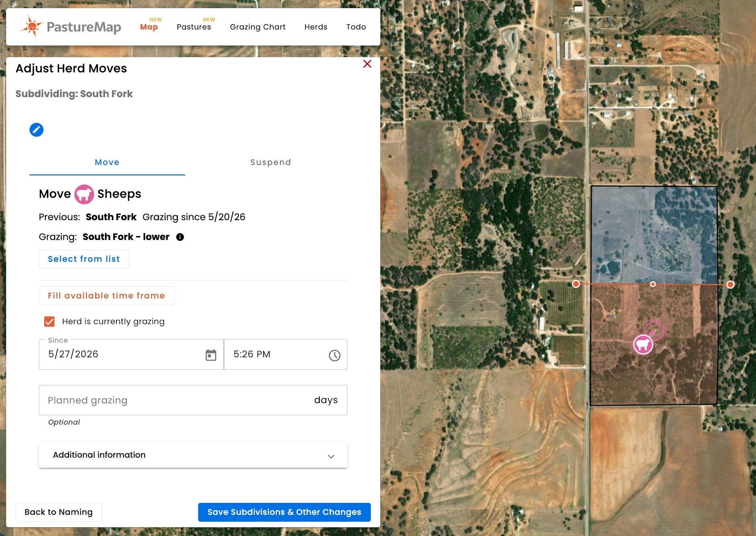Viewport: 756px width, 536px height.
Task: Select the midpoint handle of the subdivision line
Action: point(653,284)
